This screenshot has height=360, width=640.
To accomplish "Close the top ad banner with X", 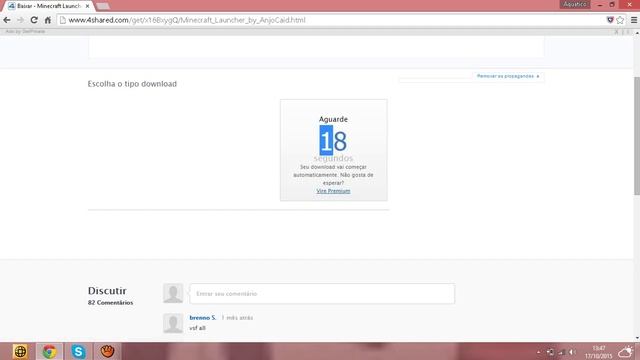I will pyautogui.click(x=616, y=32).
